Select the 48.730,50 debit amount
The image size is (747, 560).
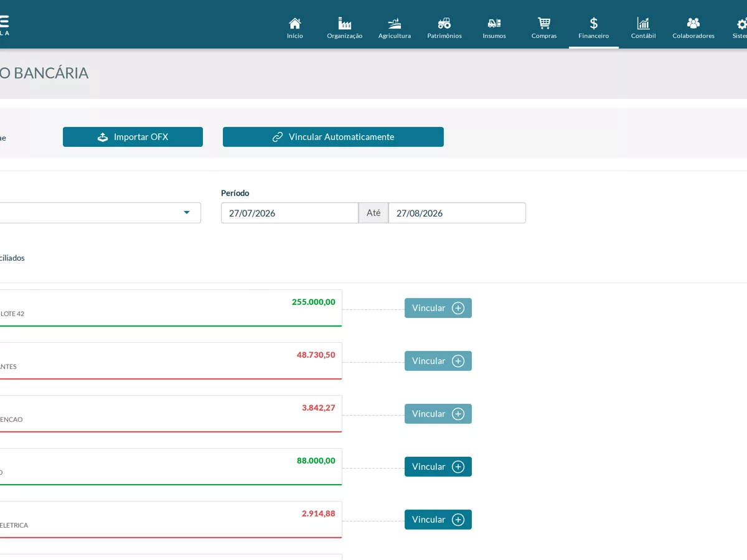tap(316, 355)
